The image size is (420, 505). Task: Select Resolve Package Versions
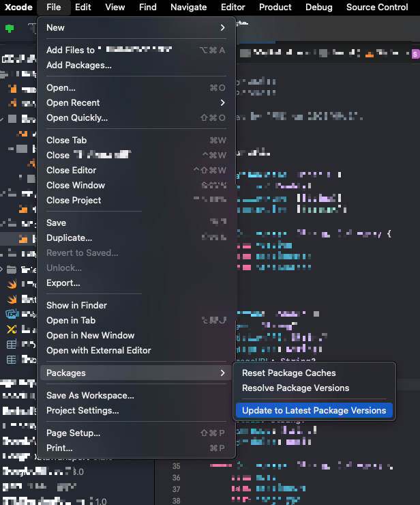click(x=314, y=388)
